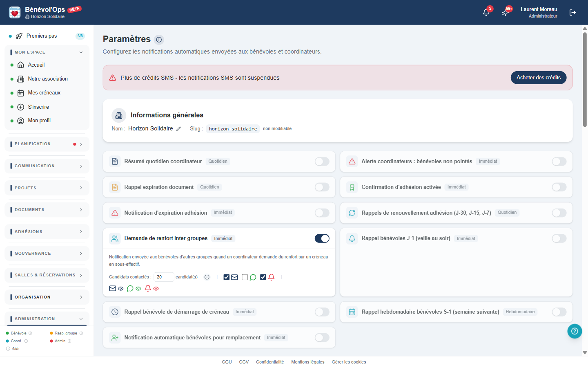The height and width of the screenshot is (368, 588).
Task: Turn on Notification automatique bénévoles pour remplacement
Action: click(x=322, y=338)
